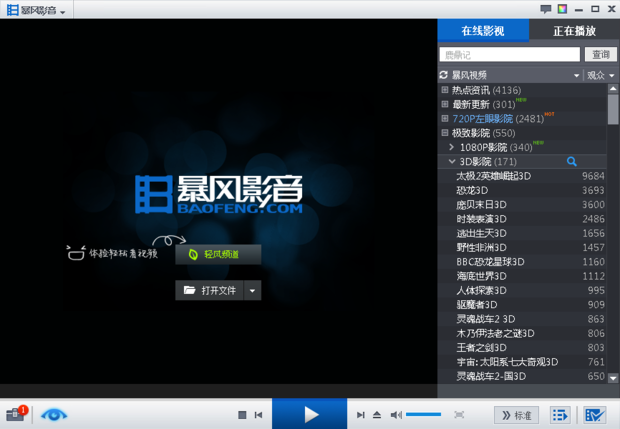Screen dimensions: 620x429
Task: Mute audio with the speaker icon
Action: tap(396, 415)
